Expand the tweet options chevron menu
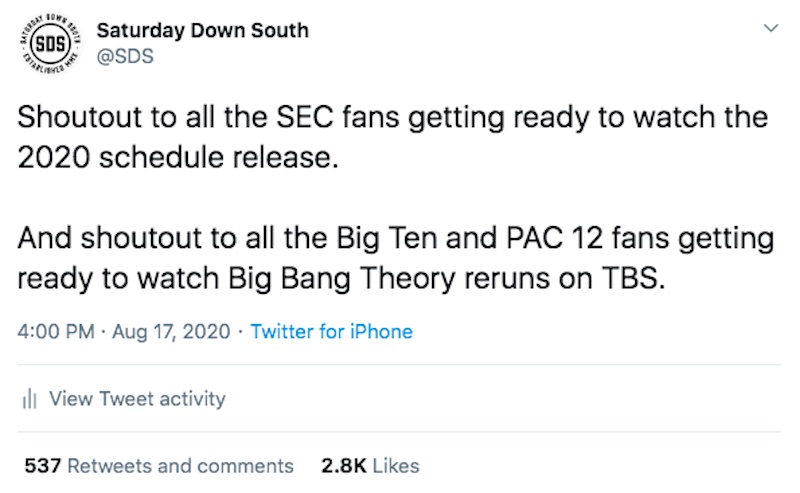The height and width of the screenshot is (493, 800). point(770,28)
